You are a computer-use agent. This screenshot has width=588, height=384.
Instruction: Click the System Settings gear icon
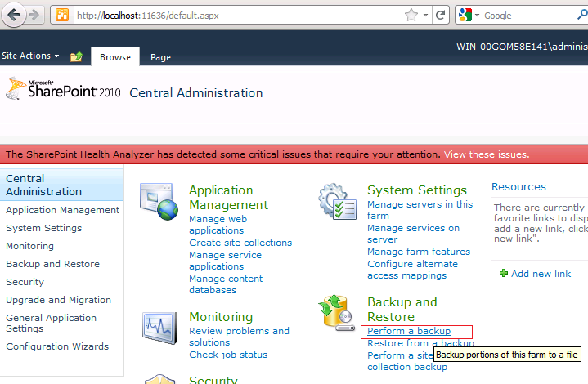tap(338, 201)
